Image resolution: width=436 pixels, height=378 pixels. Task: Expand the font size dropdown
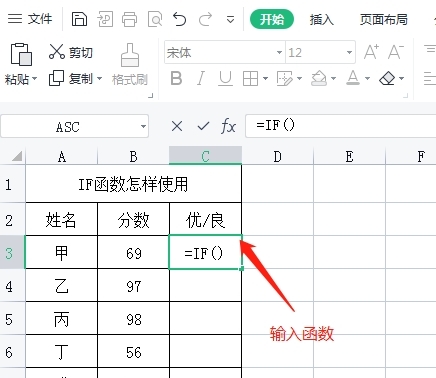(x=349, y=52)
